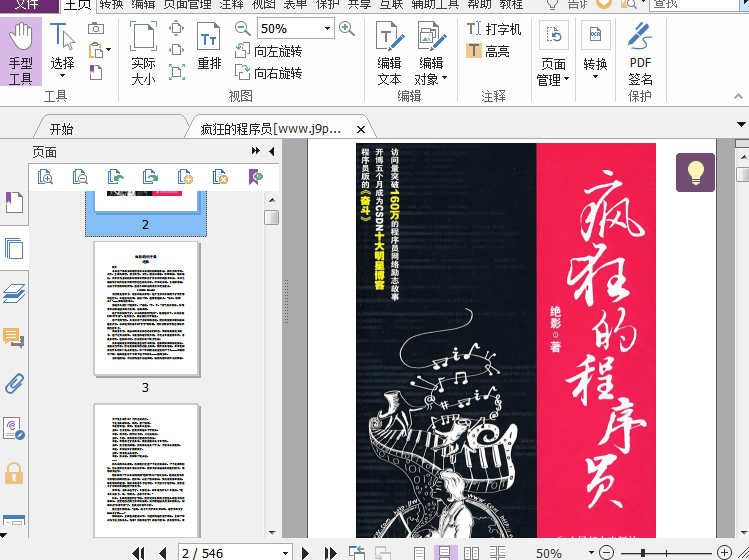The width and height of the screenshot is (749, 560).
Task: Rotate pages counterclockwise in Pages panel
Action: (x=115, y=177)
